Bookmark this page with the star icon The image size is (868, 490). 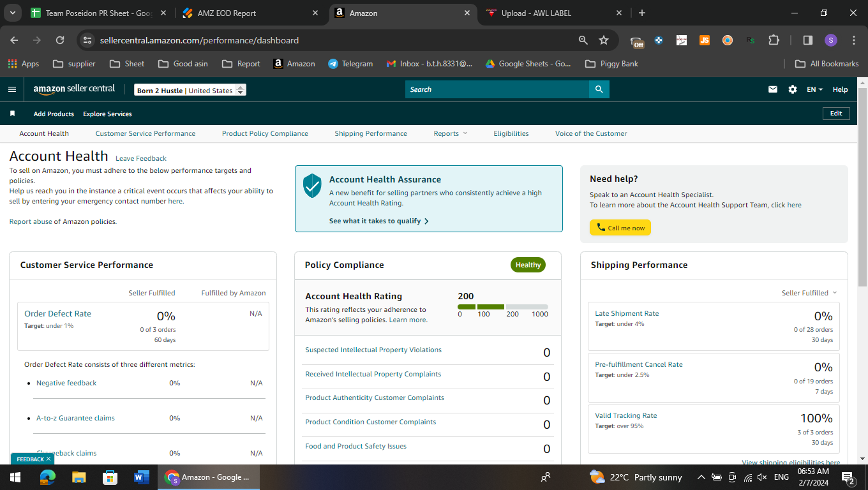pyautogui.click(x=604, y=40)
